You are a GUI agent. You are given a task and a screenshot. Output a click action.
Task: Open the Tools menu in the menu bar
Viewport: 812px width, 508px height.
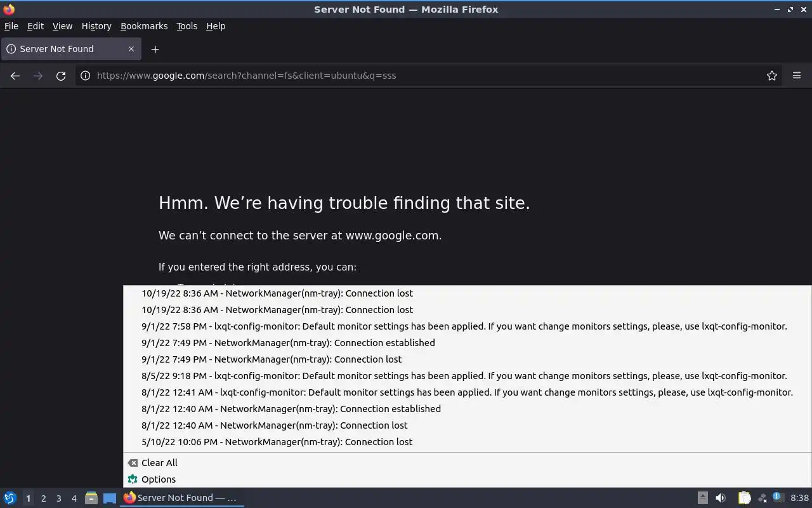187,26
